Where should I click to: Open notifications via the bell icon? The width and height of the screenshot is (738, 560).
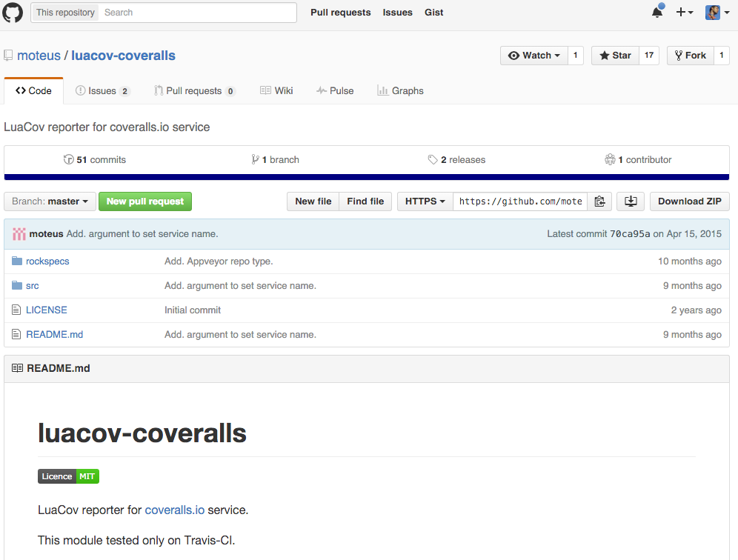tap(656, 12)
